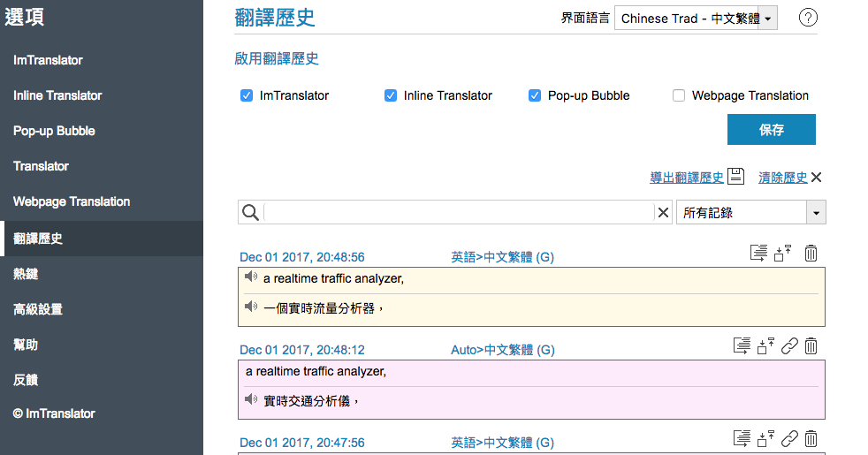
Task: Open the help question mark icon
Action: (x=808, y=18)
